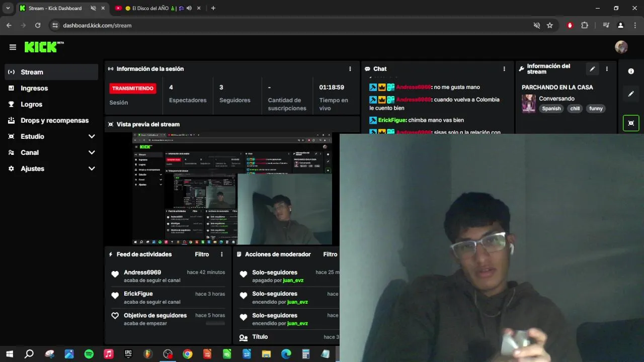The height and width of the screenshot is (362, 644).
Task: Go back in browser
Action: pos(9,25)
